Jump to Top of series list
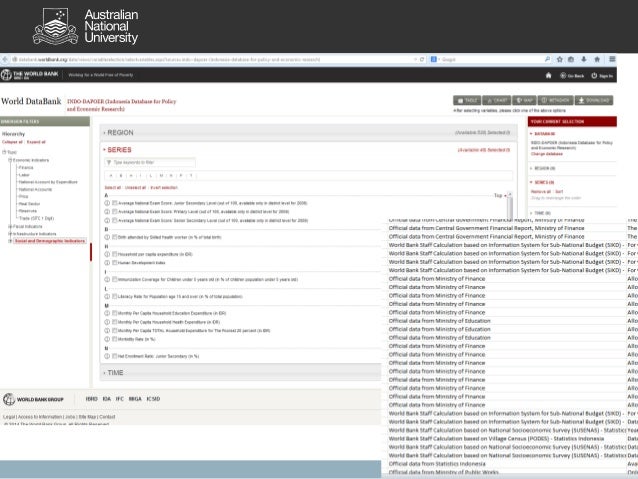 click(x=500, y=196)
